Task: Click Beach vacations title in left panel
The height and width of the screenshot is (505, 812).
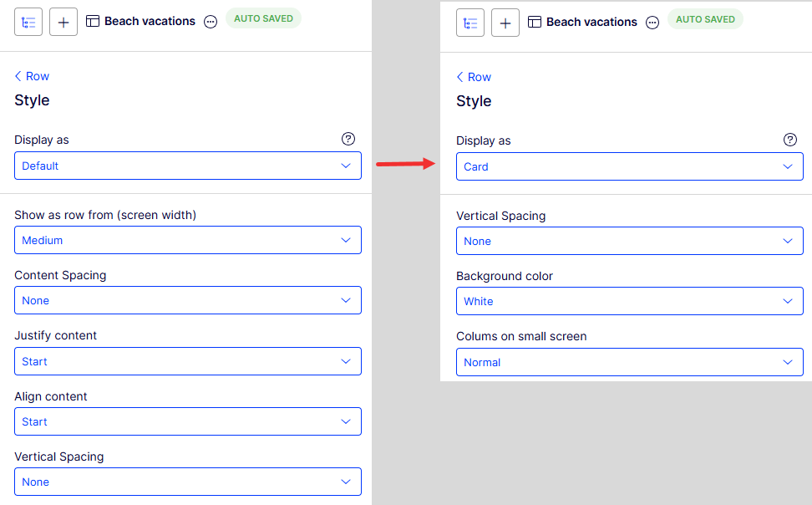Action: click(150, 21)
